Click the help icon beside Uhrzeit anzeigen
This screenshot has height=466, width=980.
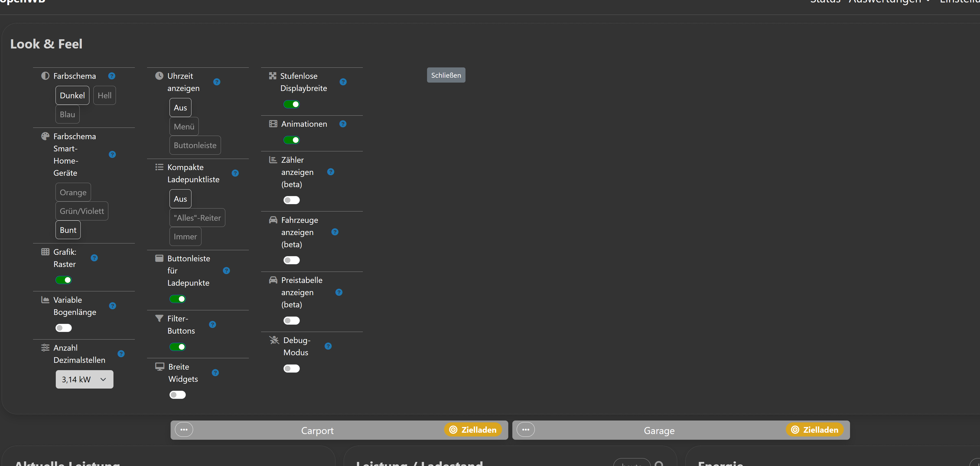[217, 82]
